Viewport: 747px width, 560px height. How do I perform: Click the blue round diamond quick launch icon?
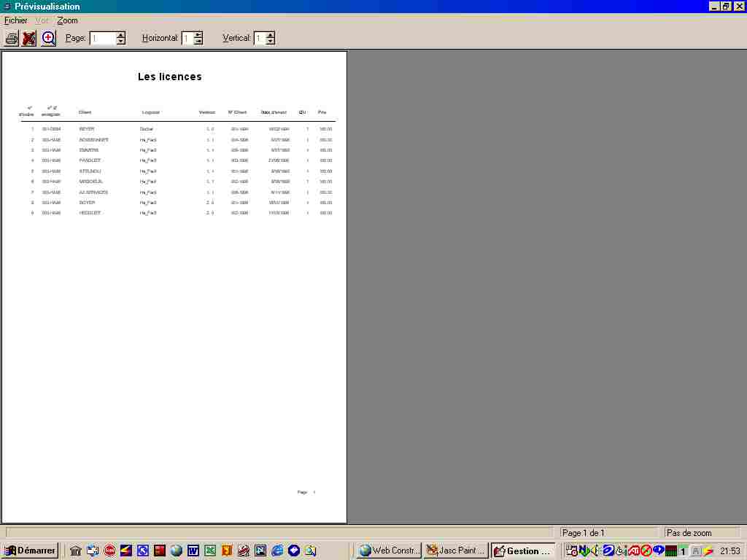294,551
